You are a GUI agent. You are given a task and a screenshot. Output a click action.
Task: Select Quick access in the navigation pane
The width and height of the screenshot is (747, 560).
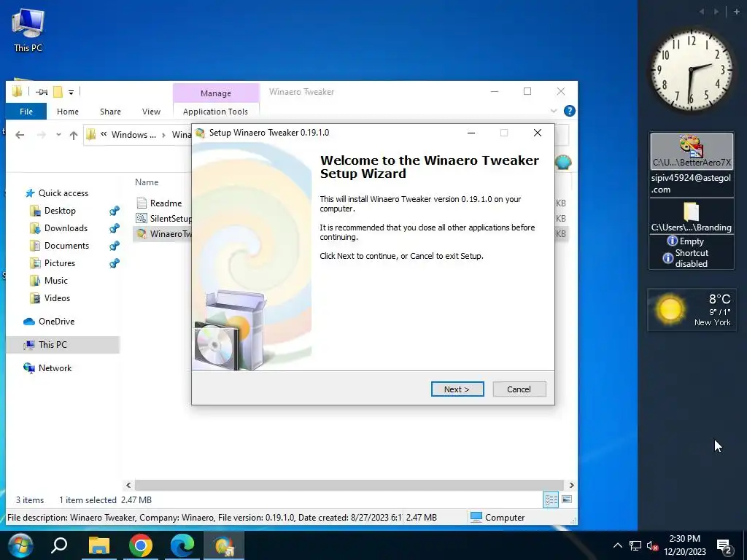(x=63, y=192)
